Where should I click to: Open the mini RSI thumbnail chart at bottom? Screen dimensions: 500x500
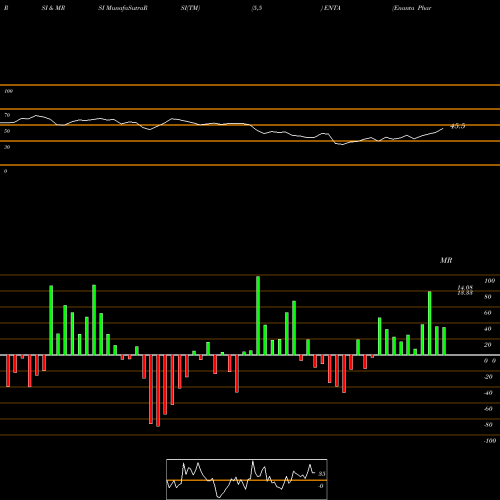point(247,479)
